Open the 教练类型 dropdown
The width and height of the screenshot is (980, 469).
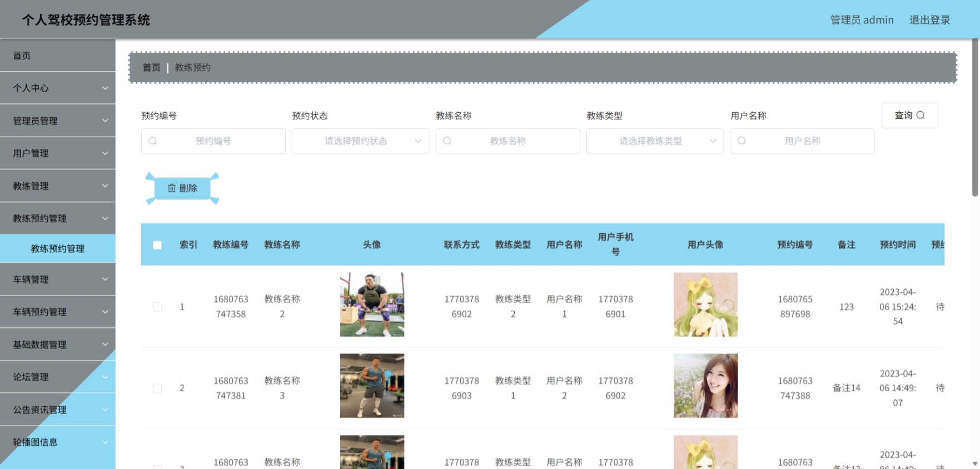655,141
